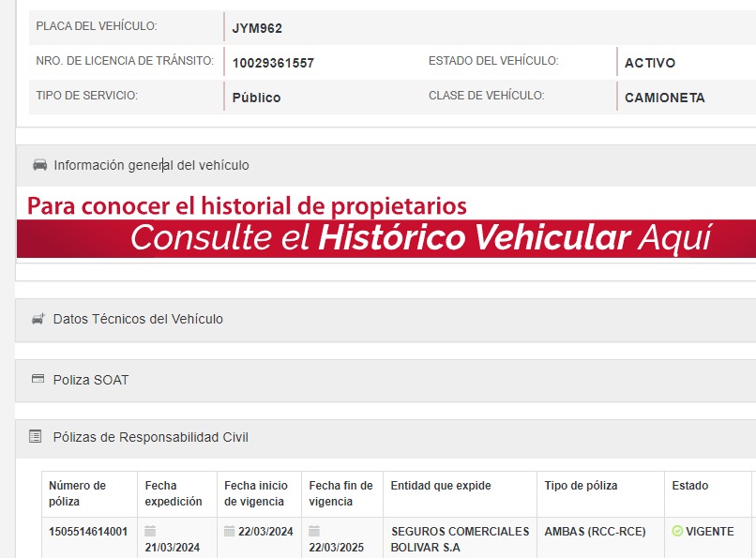Click the Tipo de póliza column header
Screen dimensions: 756x558
[581, 486]
